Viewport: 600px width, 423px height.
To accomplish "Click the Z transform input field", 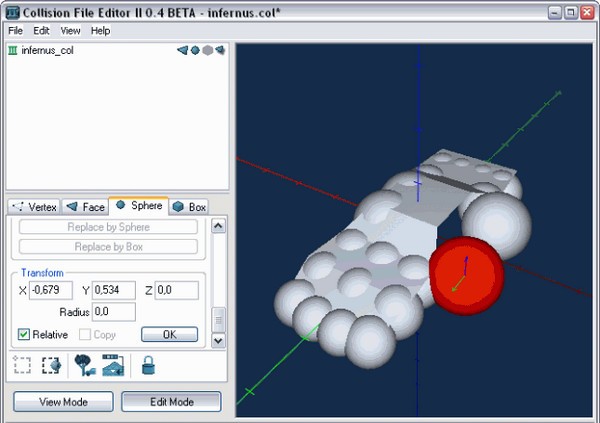I will pos(177,290).
